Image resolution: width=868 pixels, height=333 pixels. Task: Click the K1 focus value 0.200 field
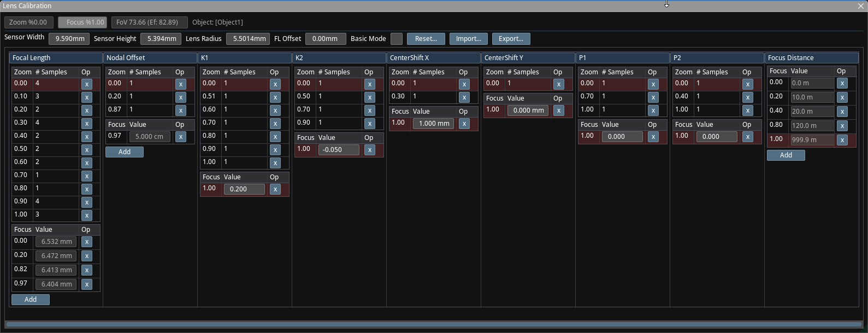(x=244, y=189)
